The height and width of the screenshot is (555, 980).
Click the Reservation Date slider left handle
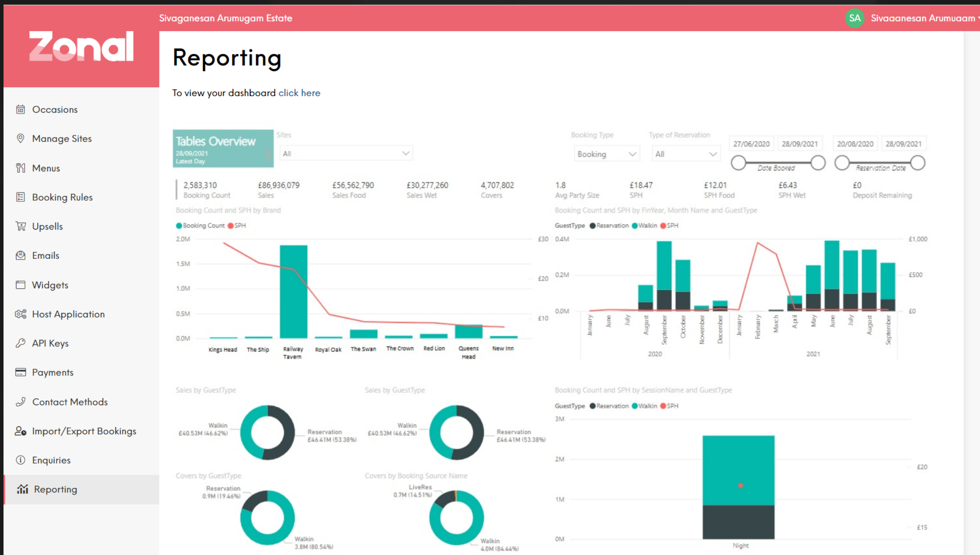click(x=842, y=163)
